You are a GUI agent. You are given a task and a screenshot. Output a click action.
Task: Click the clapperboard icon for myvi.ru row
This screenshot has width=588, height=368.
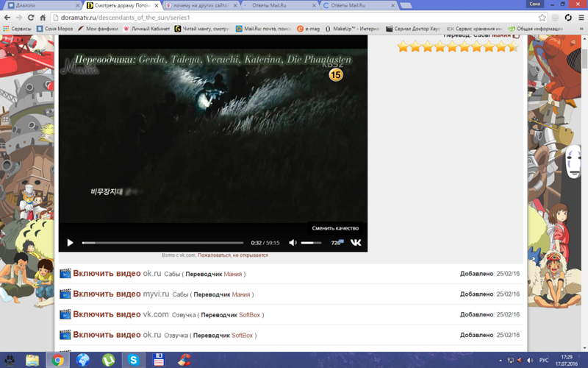[x=65, y=294]
